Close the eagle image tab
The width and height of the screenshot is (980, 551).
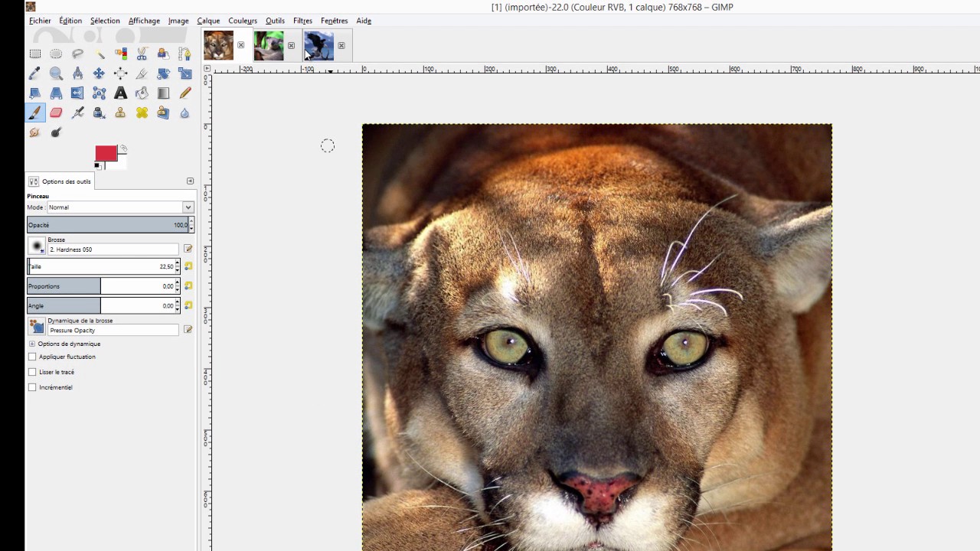pos(341,45)
